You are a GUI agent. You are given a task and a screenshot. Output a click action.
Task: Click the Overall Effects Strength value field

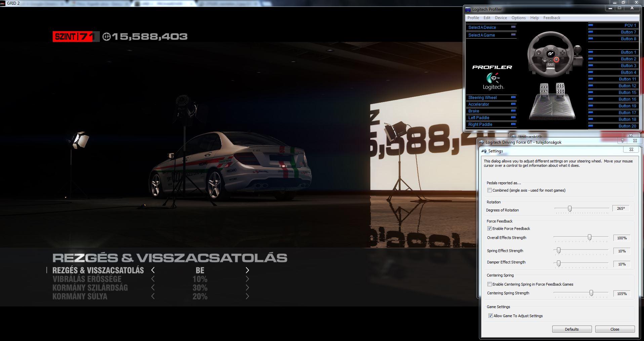622,238
